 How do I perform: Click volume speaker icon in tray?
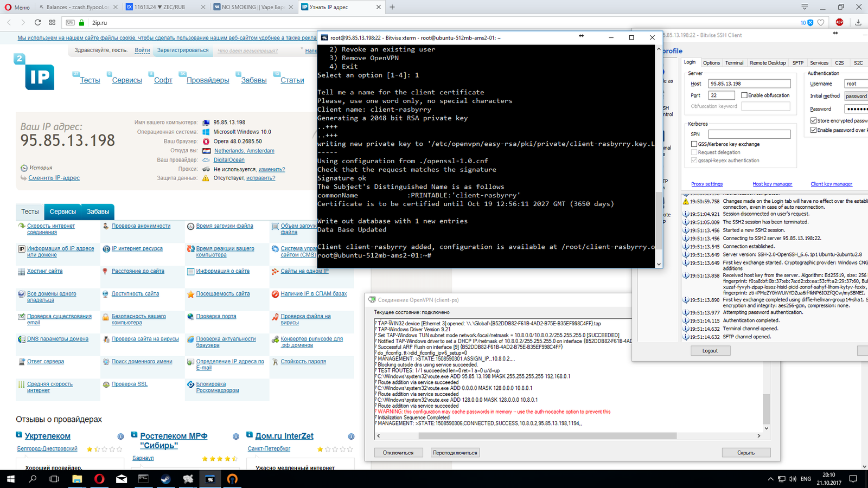[x=792, y=479]
